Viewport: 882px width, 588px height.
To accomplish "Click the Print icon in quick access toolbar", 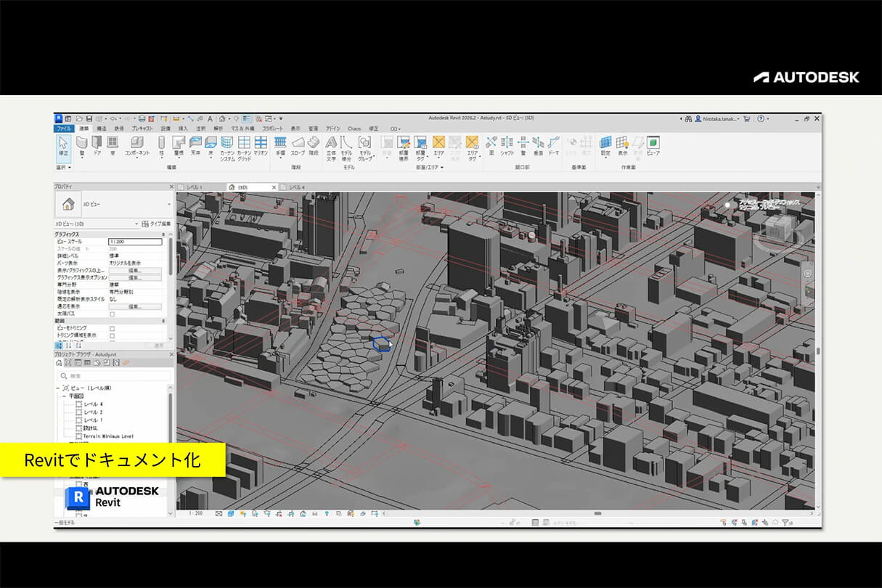I will [x=142, y=118].
